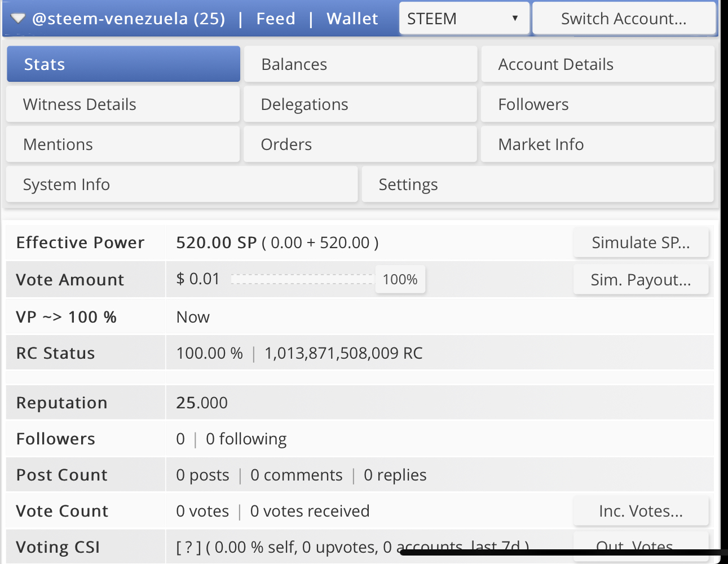Switch to the Balances tab
This screenshot has width=728, height=564.
360,64
